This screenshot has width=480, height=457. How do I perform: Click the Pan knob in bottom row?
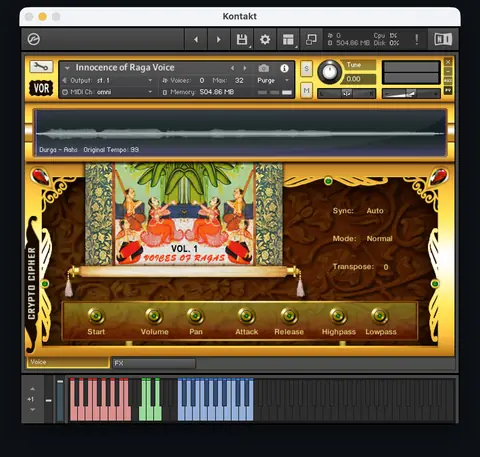click(196, 315)
